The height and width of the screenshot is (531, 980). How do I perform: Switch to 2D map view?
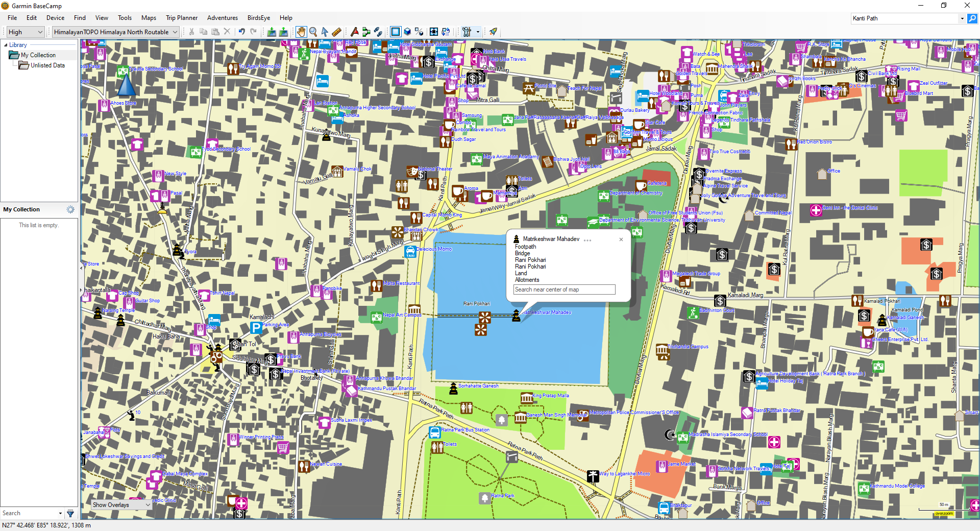[x=396, y=32]
